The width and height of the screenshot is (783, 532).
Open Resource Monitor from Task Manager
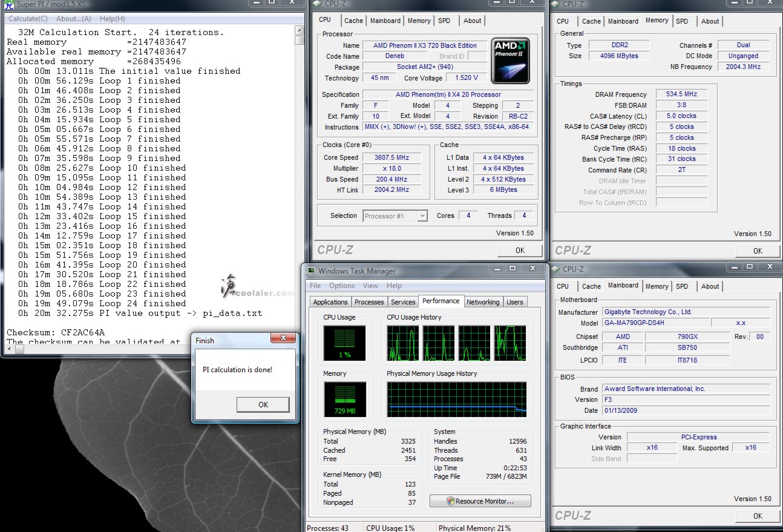click(480, 501)
